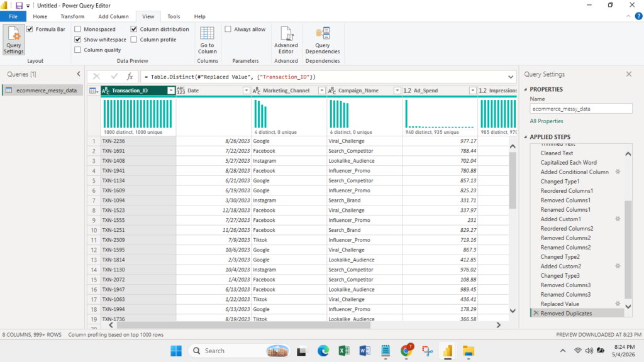This screenshot has height=362, width=644.
Task: Switch to the Home tab
Action: pos(40,16)
